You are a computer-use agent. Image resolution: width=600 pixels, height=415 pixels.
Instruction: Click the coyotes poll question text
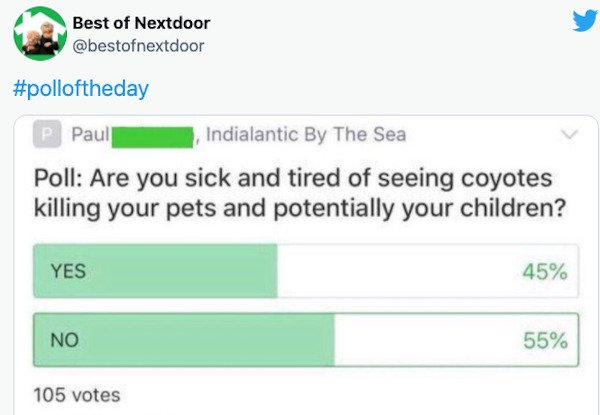300,193
